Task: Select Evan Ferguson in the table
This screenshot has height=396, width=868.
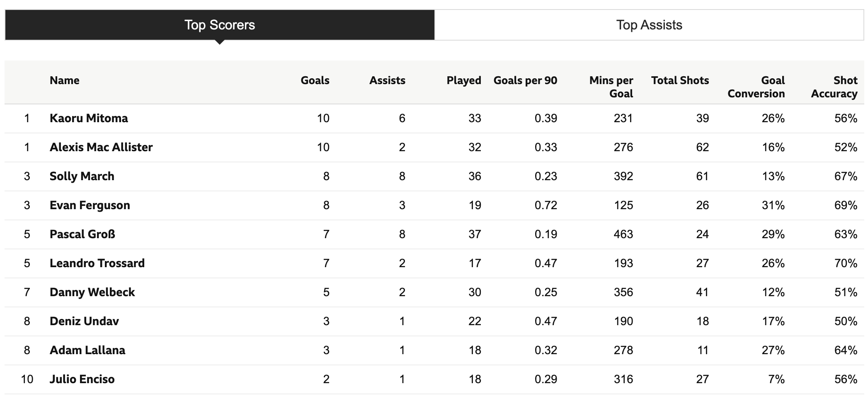Action: tap(90, 205)
